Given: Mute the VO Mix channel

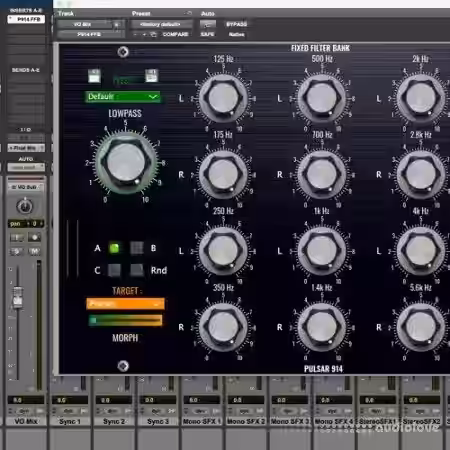Looking at the screenshot, I should click(x=34, y=251).
